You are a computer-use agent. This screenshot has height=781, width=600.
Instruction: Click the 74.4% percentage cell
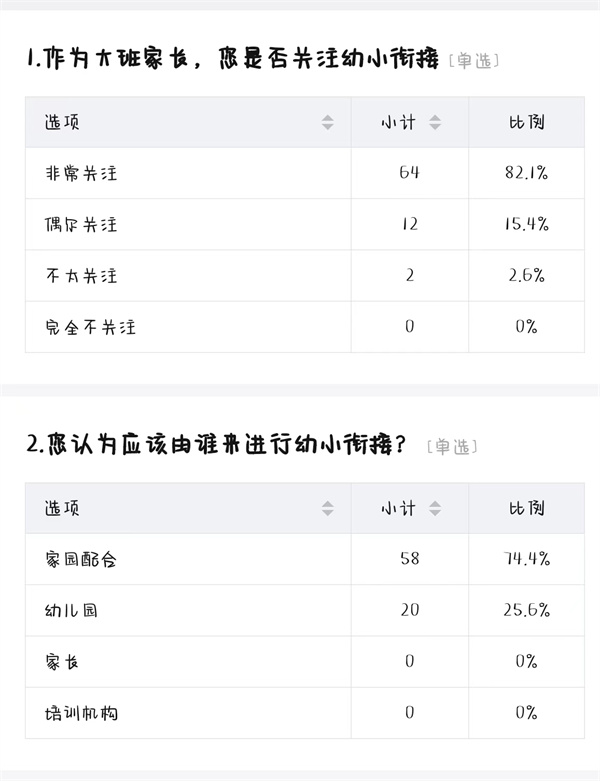pyautogui.click(x=526, y=559)
